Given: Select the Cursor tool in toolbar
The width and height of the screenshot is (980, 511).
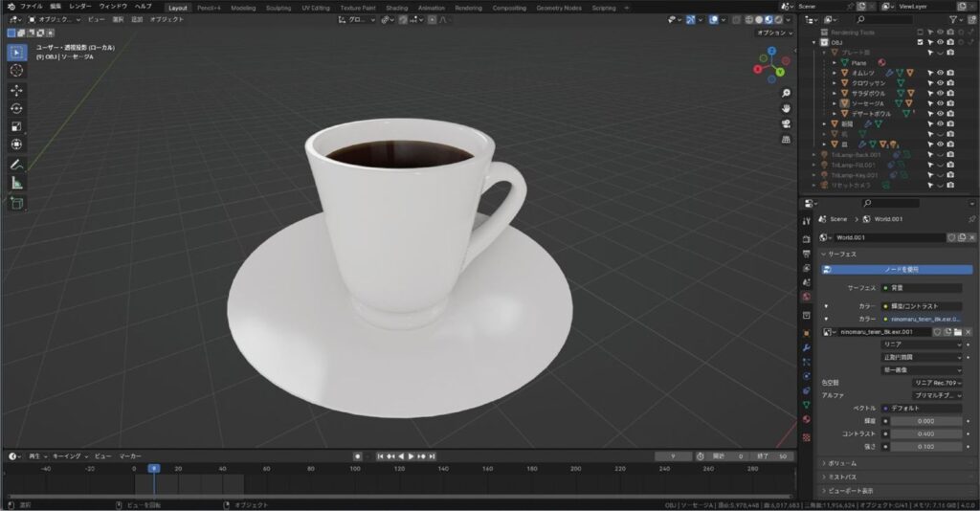Looking at the screenshot, I should pyautogui.click(x=17, y=71).
